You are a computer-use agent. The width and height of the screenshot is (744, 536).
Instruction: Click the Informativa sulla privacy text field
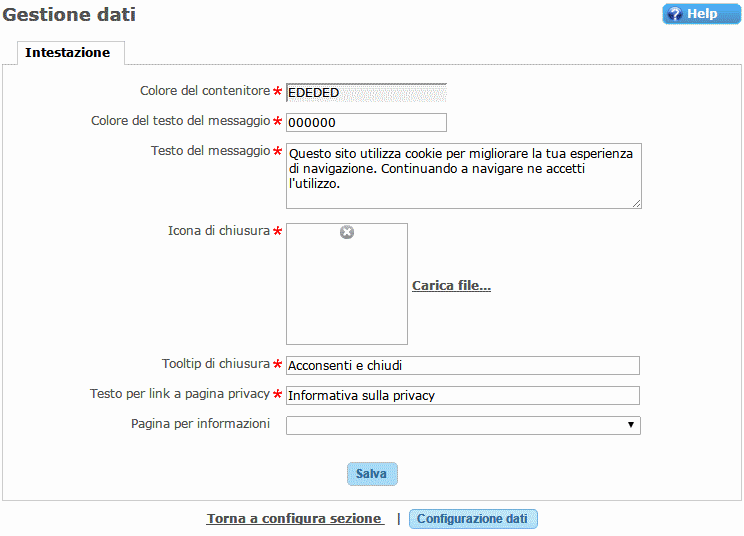[x=463, y=396]
